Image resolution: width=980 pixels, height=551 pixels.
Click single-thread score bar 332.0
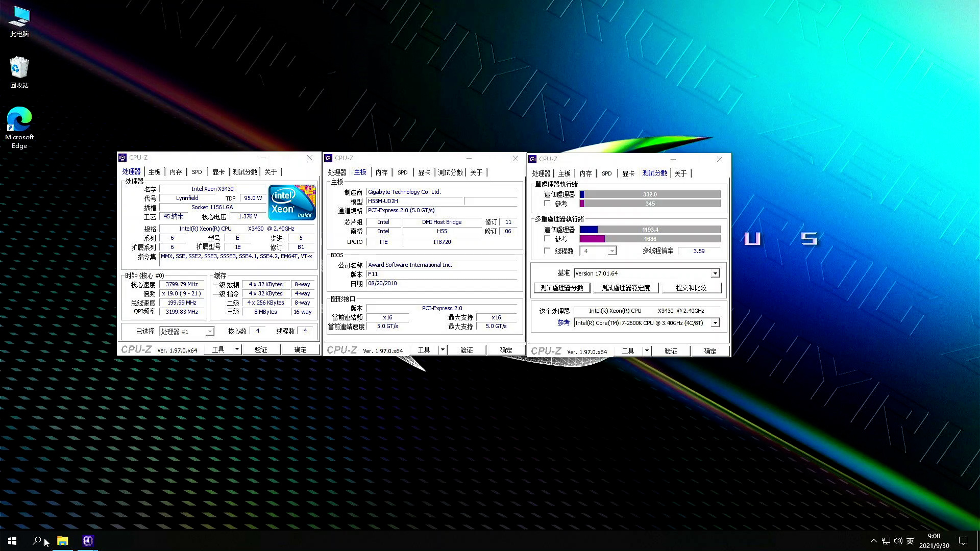click(650, 194)
